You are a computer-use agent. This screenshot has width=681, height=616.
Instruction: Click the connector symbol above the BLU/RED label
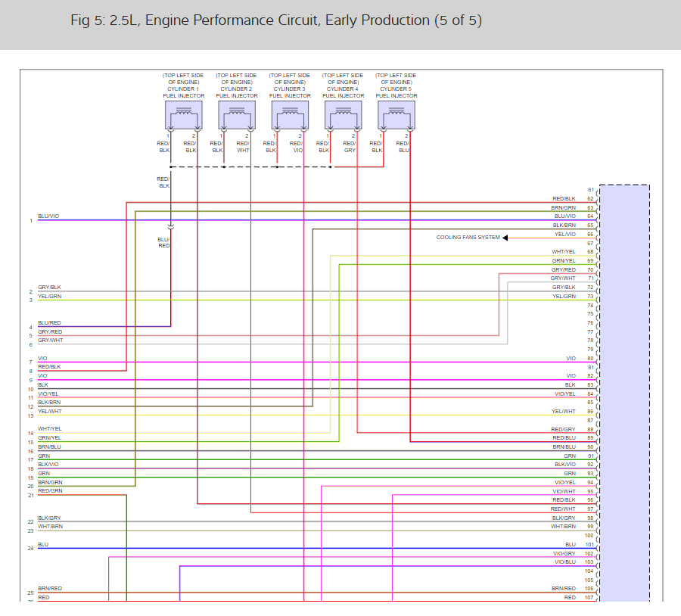170,226
